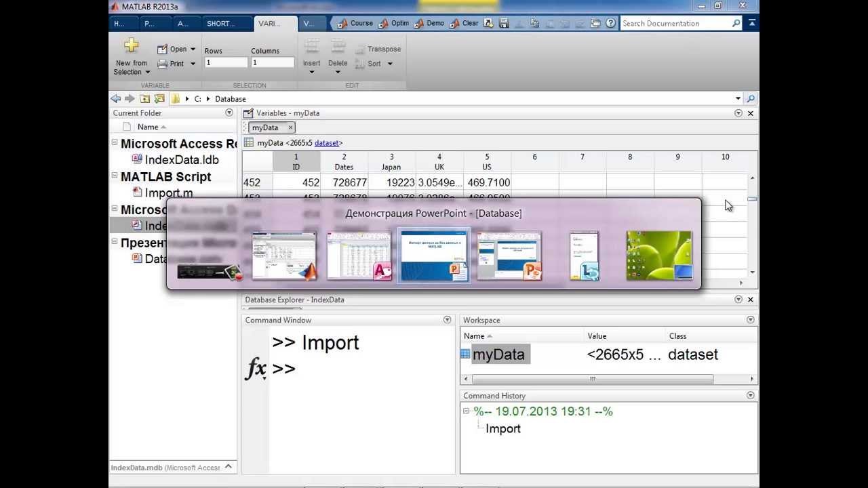Open the dataset class link
Viewport: 868px width, 488px height.
pyautogui.click(x=327, y=143)
